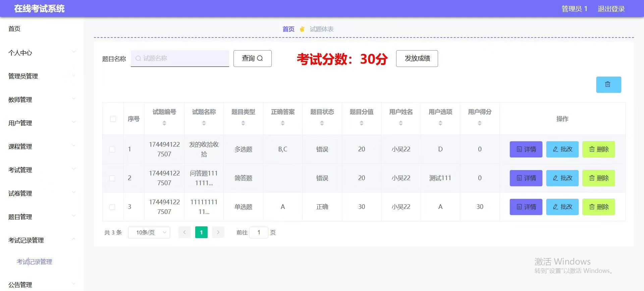Click 试题体表 breadcrumb text
This screenshot has height=291, width=644.
(321, 29)
